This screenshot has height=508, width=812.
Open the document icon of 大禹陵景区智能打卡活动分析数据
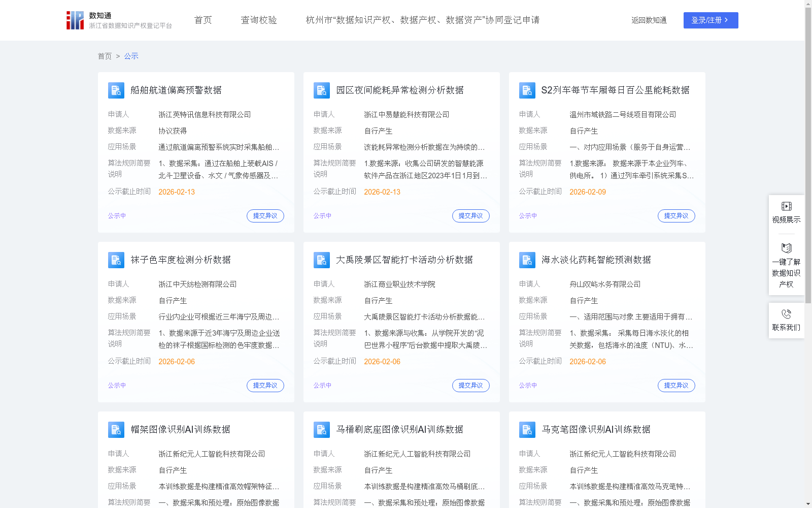click(x=322, y=260)
